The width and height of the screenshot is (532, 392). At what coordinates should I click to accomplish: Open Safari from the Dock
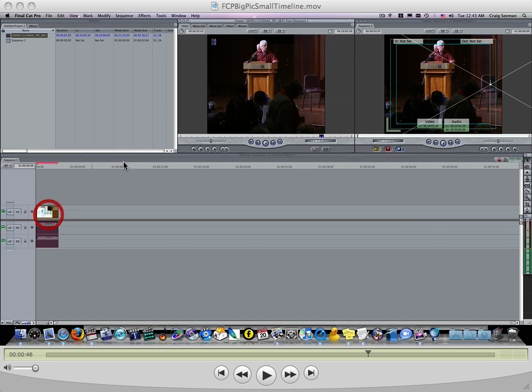coord(63,334)
